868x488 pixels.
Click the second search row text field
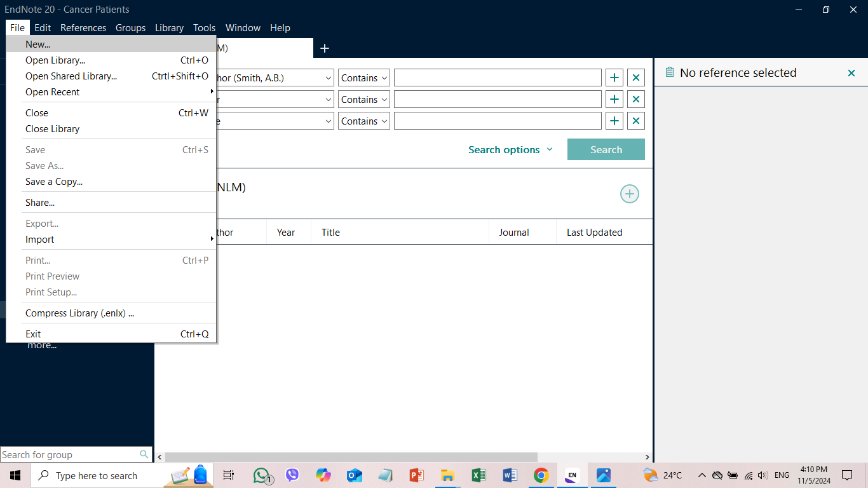click(x=498, y=100)
